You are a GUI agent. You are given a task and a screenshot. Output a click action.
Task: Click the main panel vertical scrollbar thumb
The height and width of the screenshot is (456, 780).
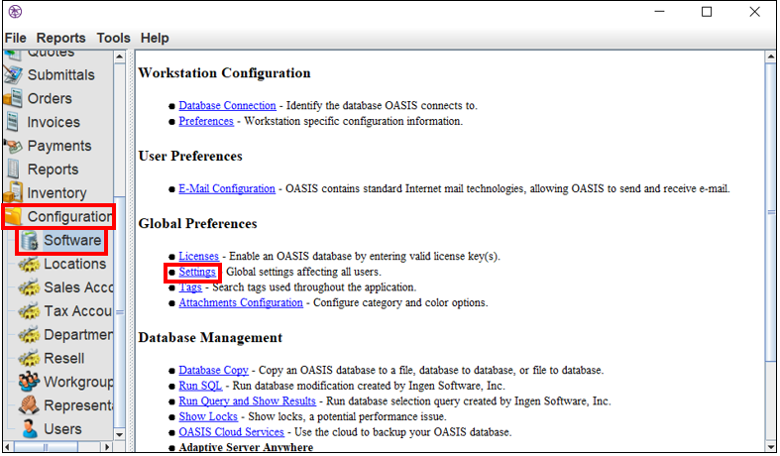point(771,212)
